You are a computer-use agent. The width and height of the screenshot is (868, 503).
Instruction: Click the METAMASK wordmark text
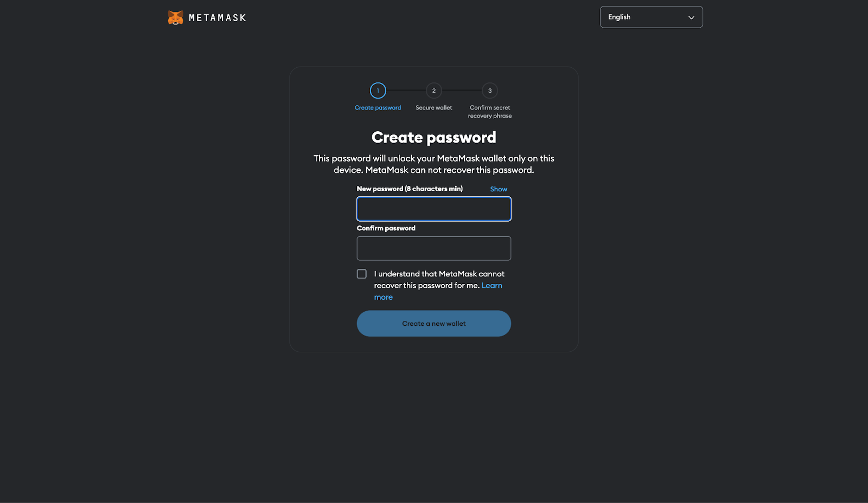[x=217, y=17]
